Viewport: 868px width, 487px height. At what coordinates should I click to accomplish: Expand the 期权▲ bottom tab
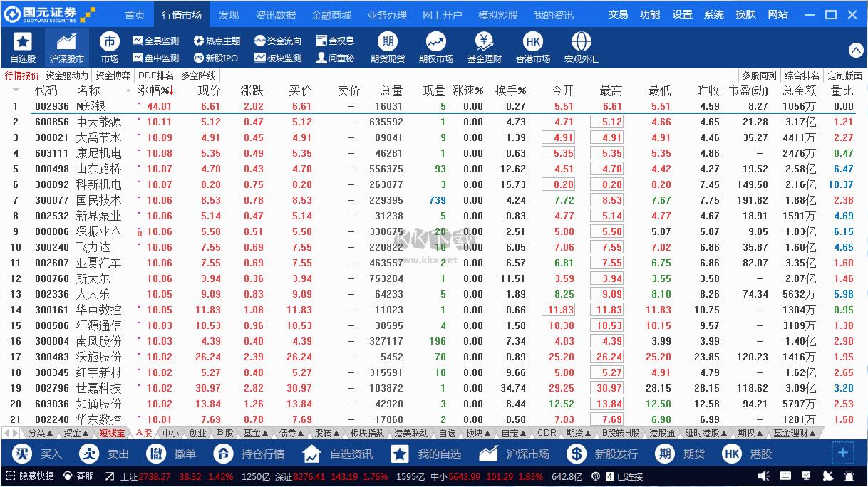coord(750,433)
